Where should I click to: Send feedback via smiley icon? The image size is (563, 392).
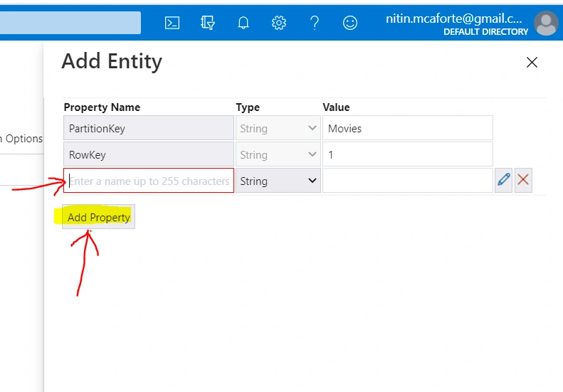click(x=349, y=23)
